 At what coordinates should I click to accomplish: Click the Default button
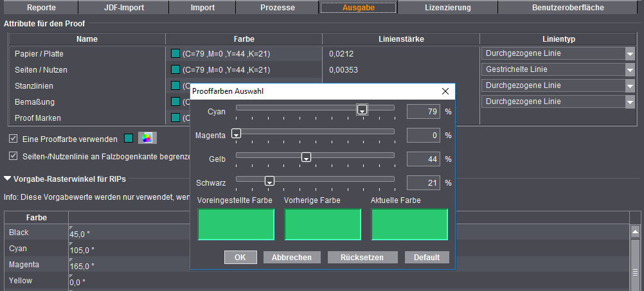pyautogui.click(x=427, y=258)
